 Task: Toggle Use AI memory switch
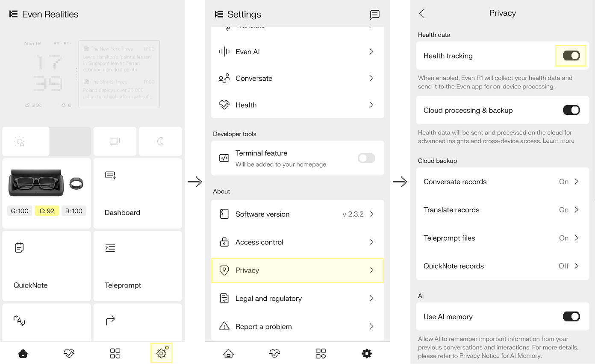pos(571,317)
